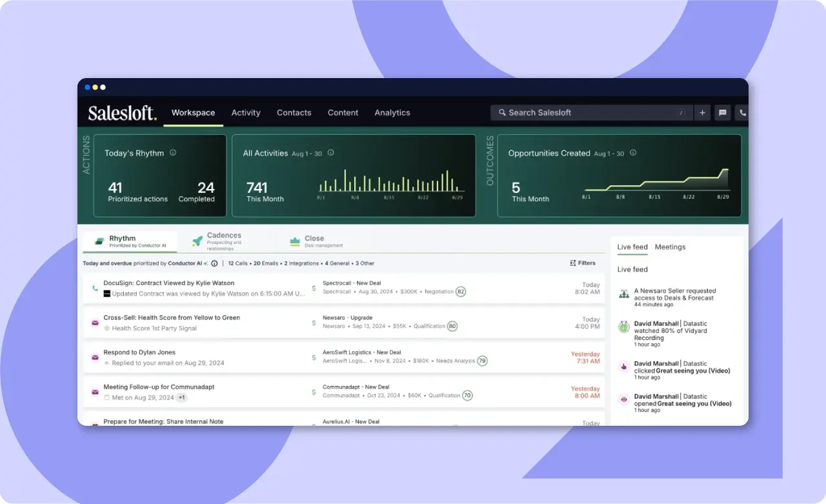826x504 pixels.
Task: Click the pointer icon on clicked-video item
Action: [624, 367]
